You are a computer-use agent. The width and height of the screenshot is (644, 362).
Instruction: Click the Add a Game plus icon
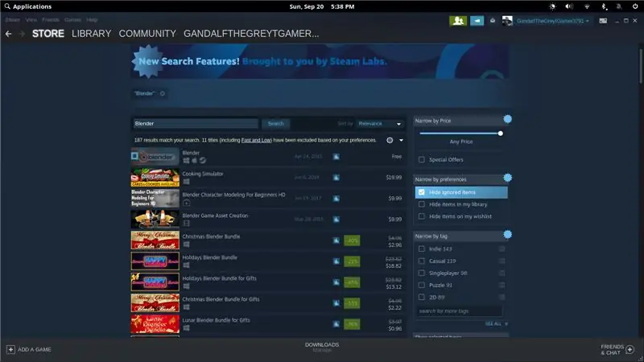point(10,349)
